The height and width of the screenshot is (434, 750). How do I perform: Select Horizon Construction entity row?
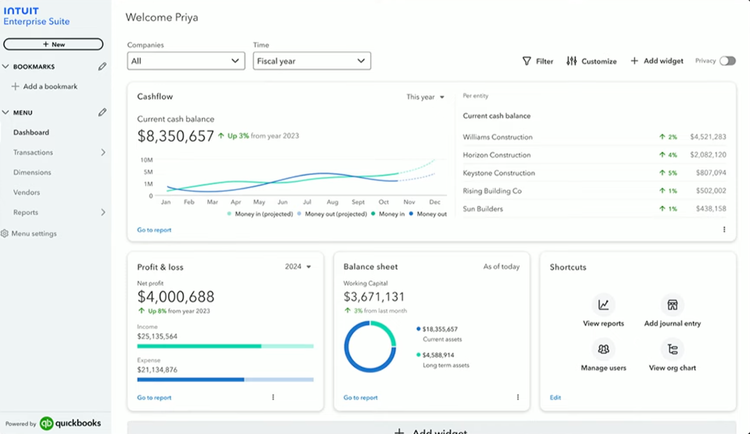(594, 155)
